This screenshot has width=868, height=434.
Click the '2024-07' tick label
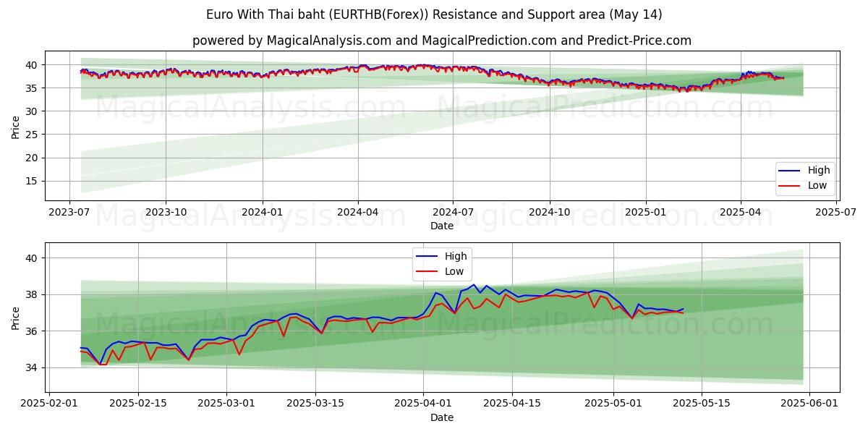coord(453,212)
